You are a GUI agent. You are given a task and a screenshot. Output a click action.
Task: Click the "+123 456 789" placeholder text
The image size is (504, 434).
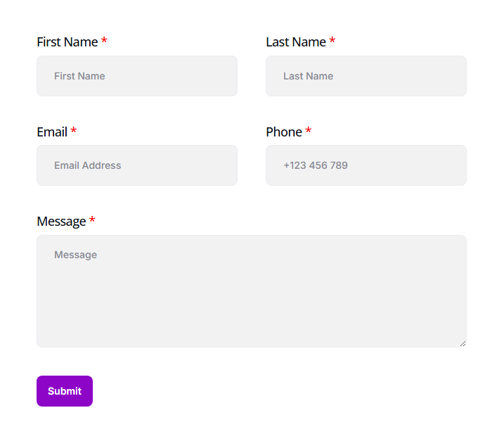point(316,165)
